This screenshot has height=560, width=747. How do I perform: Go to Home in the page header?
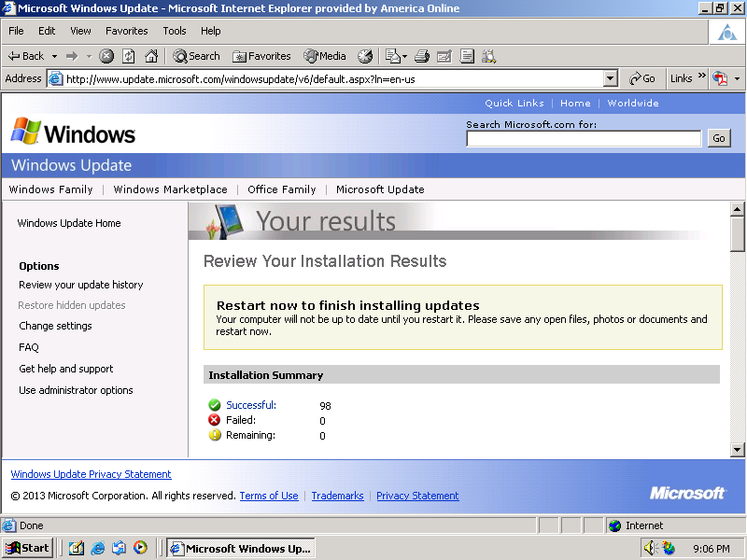pos(575,104)
